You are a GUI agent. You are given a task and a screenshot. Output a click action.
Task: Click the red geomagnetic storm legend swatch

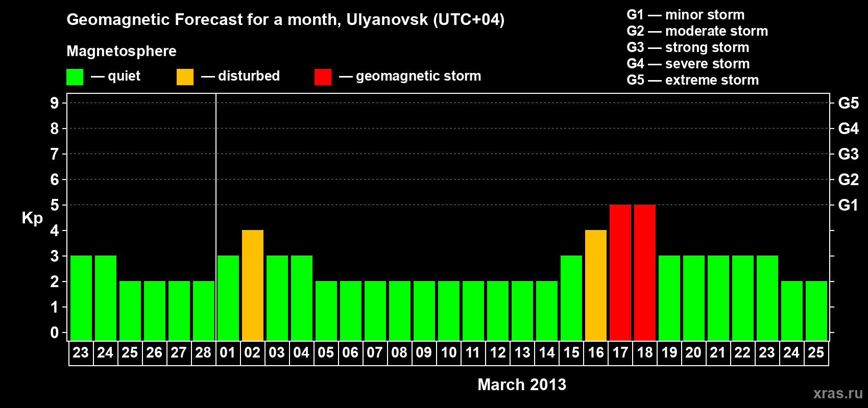coord(323,77)
